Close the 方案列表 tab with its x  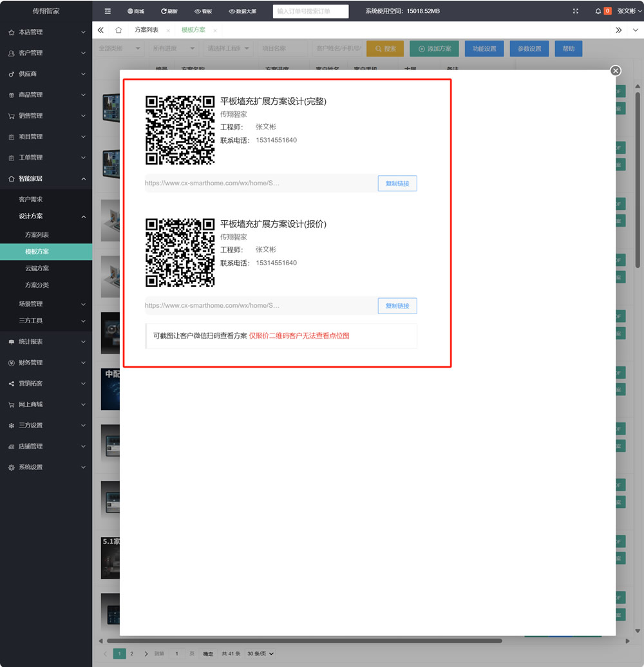tap(169, 30)
